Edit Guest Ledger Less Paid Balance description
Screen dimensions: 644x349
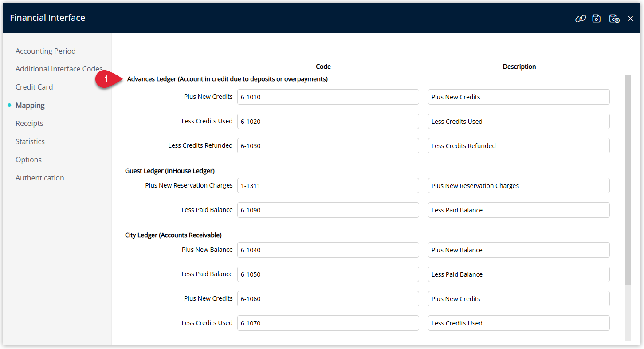click(519, 210)
